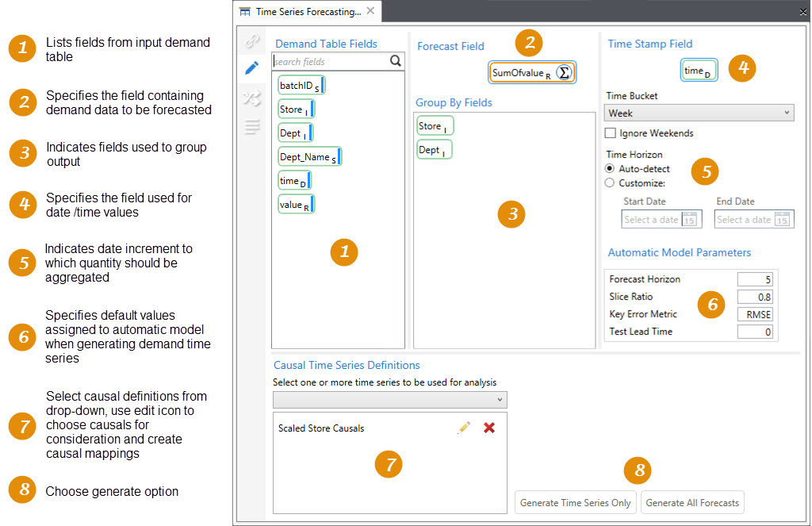The width and height of the screenshot is (812, 526).
Task: Select the Dept_Name field in demand table
Action: (x=309, y=157)
